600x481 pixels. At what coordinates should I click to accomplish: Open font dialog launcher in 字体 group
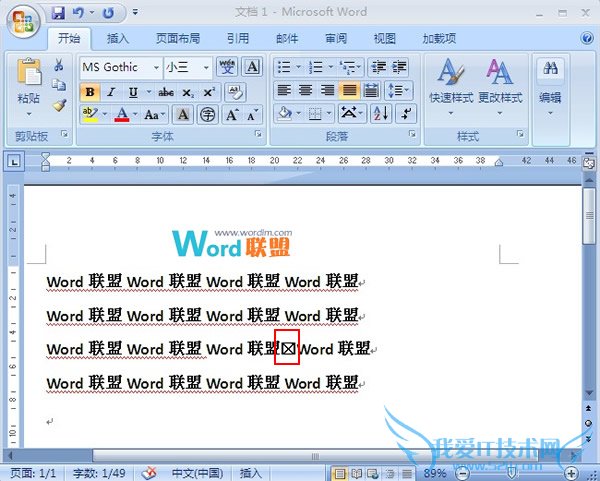pyautogui.click(x=258, y=134)
